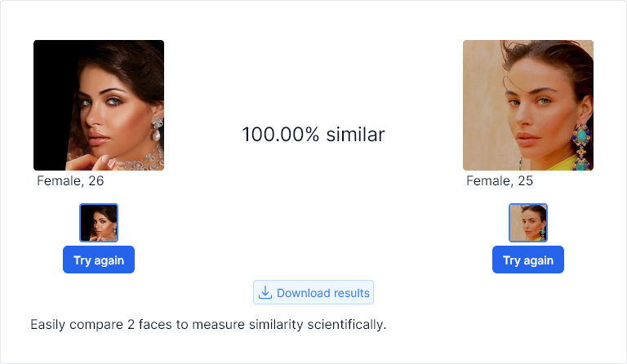This screenshot has width=627, height=364.
Task: Click Try again under the right photo
Action: coord(528,260)
